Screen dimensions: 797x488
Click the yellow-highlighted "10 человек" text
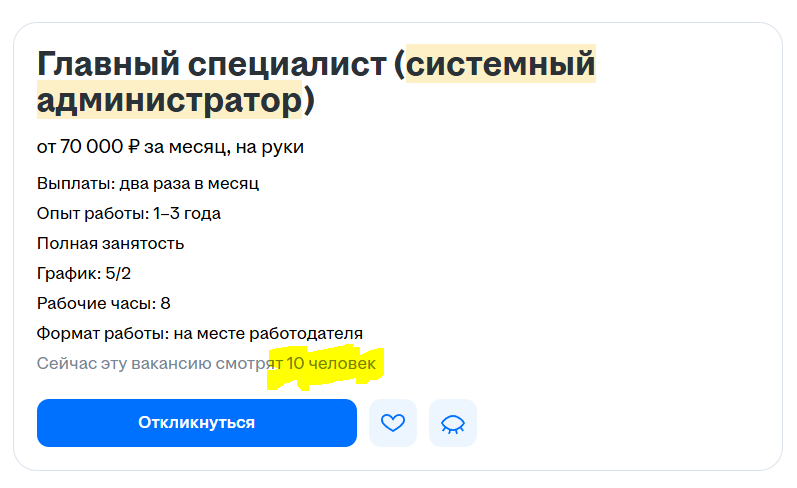(x=331, y=364)
